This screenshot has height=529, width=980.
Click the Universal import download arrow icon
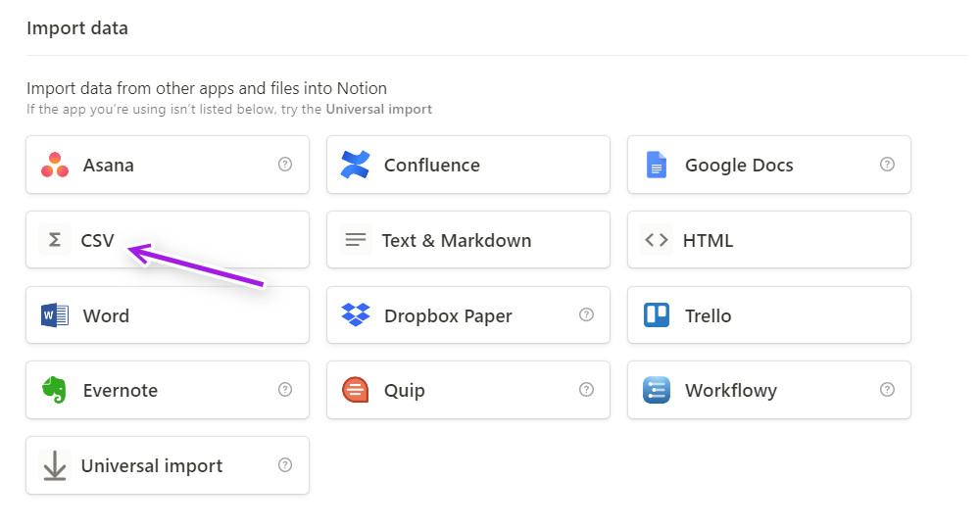pos(55,465)
